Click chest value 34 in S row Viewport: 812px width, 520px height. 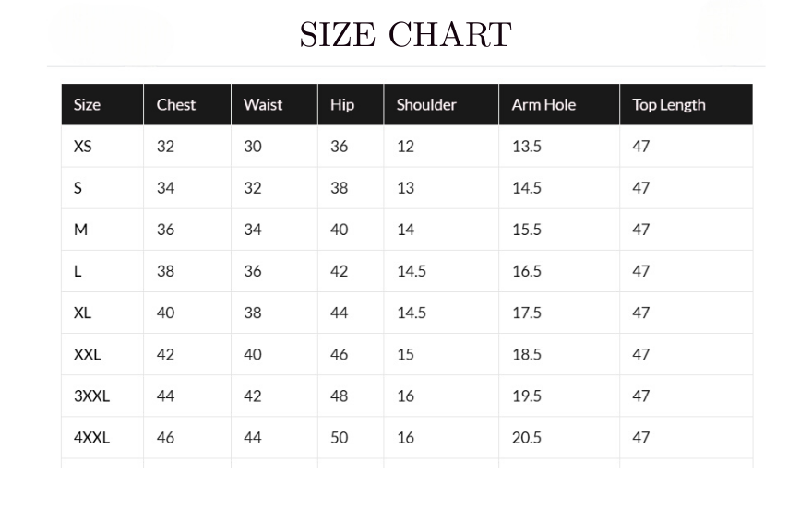click(165, 188)
